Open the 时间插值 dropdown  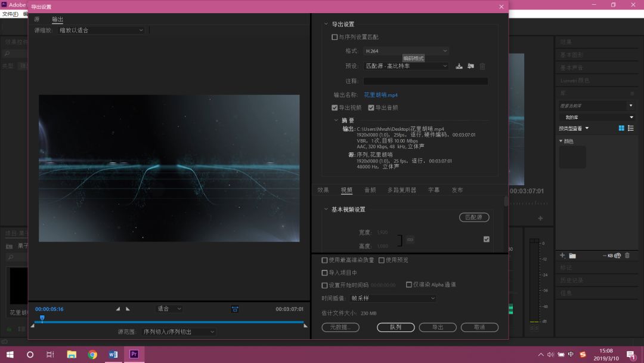[393, 298]
